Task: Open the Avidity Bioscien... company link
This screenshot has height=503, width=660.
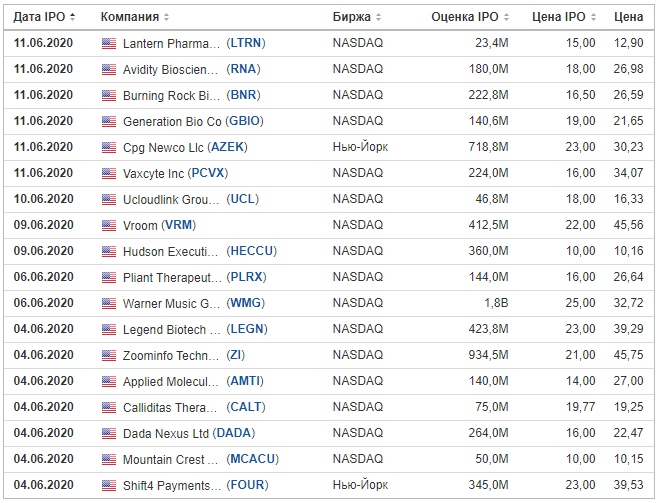Action: 171,70
